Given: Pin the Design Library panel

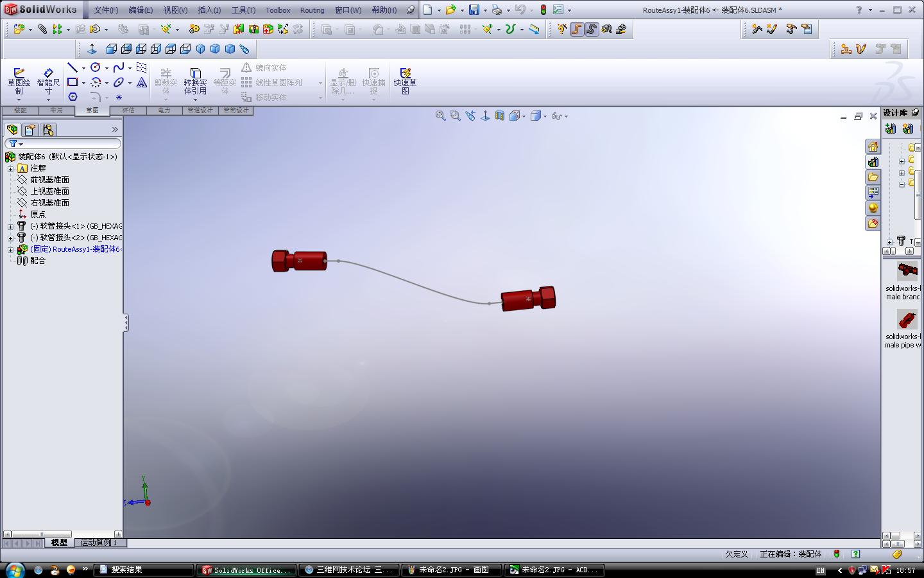Looking at the screenshot, I should [915, 112].
